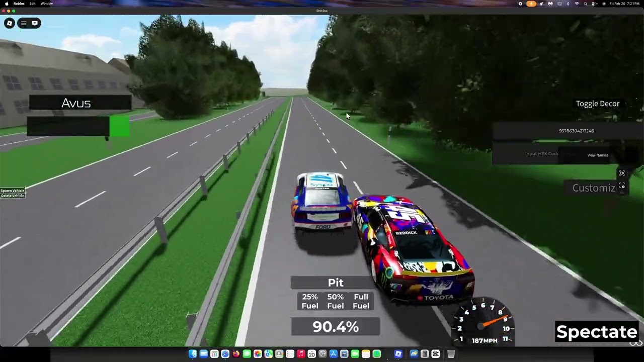Viewport: 644px width, 362px height.
Task: Open Roblox in the Dock
Action: pyautogui.click(x=398, y=354)
